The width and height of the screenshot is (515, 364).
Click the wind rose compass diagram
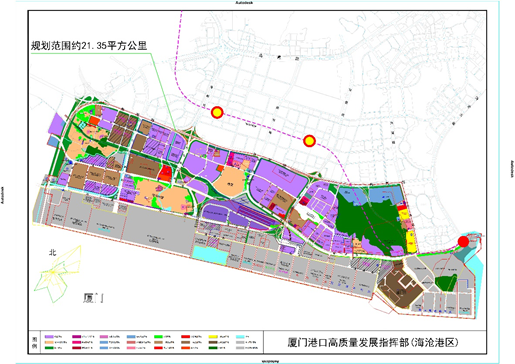point(58,274)
